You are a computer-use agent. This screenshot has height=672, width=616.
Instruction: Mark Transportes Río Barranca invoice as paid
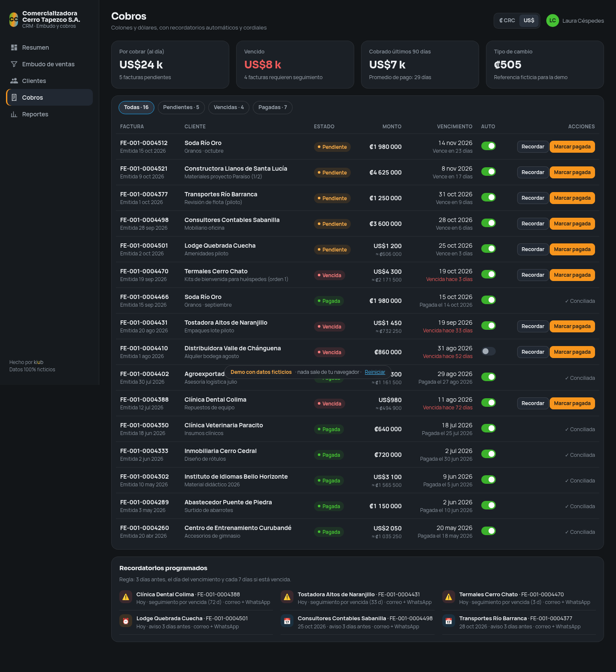pyautogui.click(x=572, y=198)
